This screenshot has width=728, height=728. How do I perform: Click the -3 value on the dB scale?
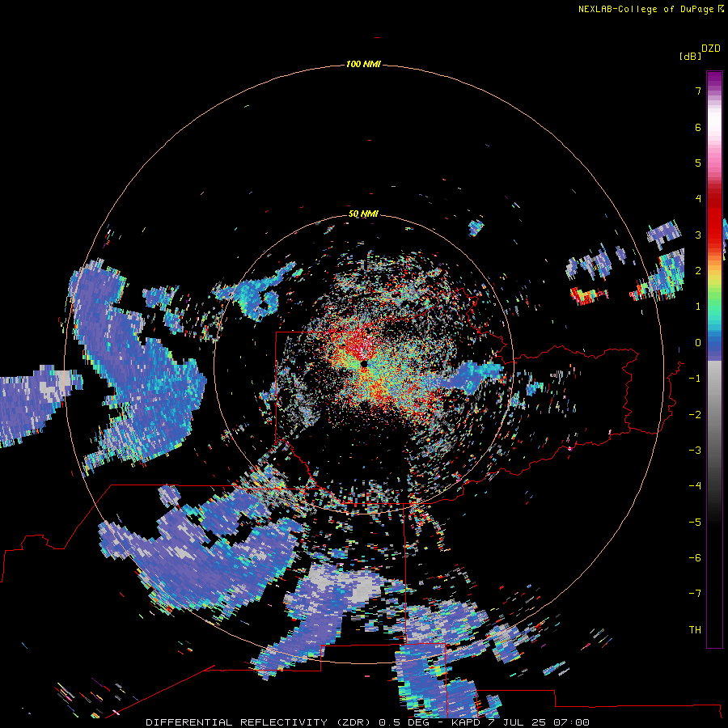tap(695, 451)
